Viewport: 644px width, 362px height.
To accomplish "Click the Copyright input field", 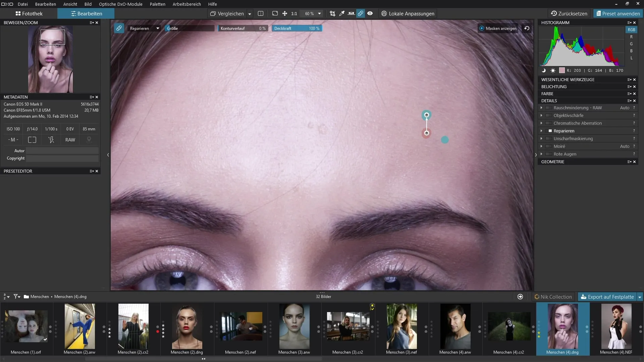I will pyautogui.click(x=62, y=158).
